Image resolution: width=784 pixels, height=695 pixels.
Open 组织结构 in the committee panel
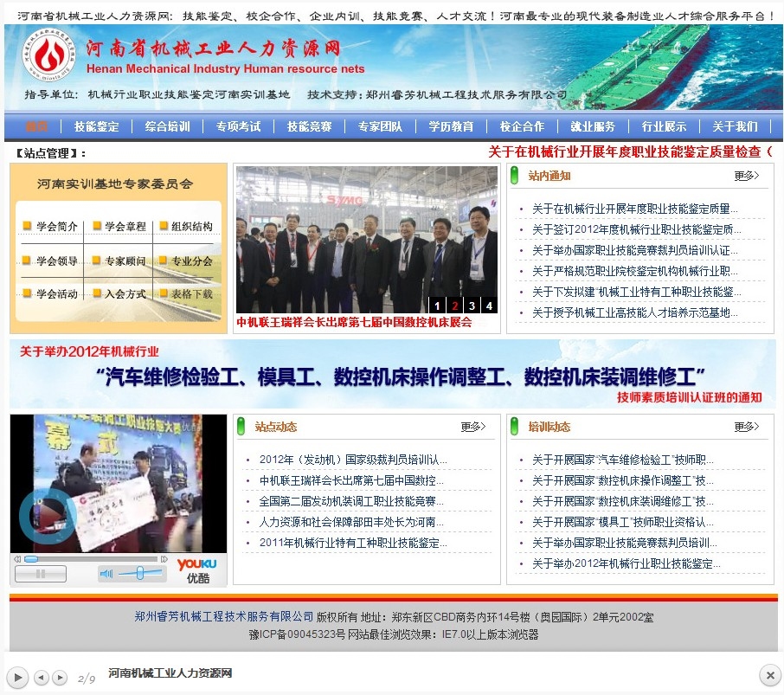192,227
